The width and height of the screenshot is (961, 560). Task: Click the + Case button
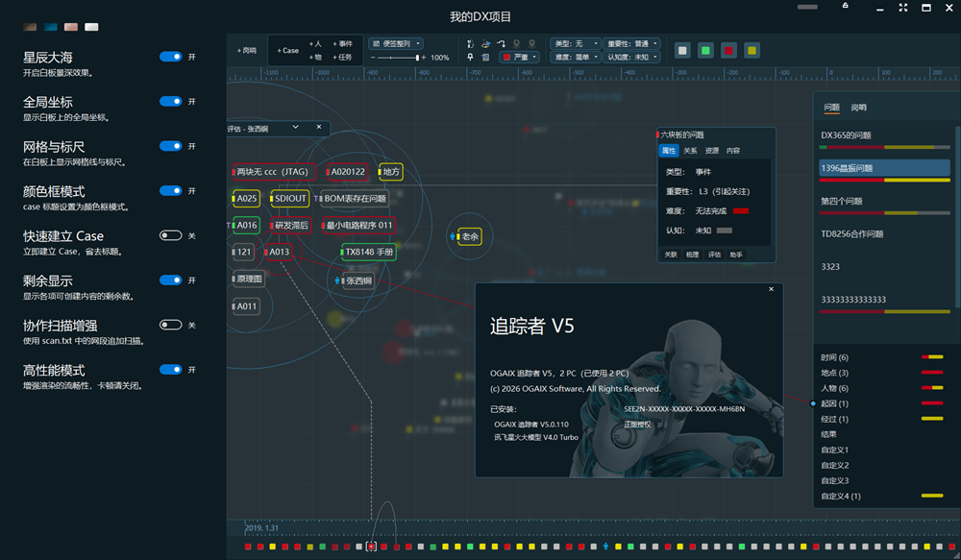288,50
